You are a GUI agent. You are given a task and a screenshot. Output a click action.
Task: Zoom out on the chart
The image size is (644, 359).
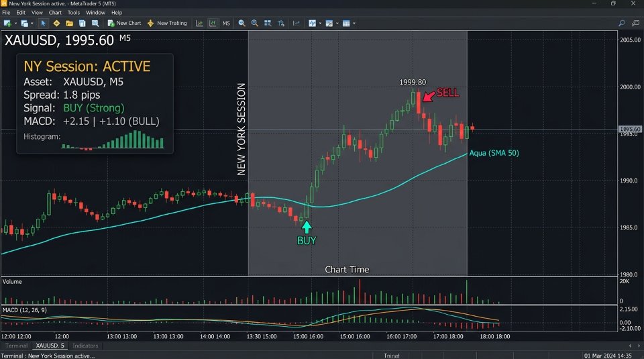click(x=255, y=23)
